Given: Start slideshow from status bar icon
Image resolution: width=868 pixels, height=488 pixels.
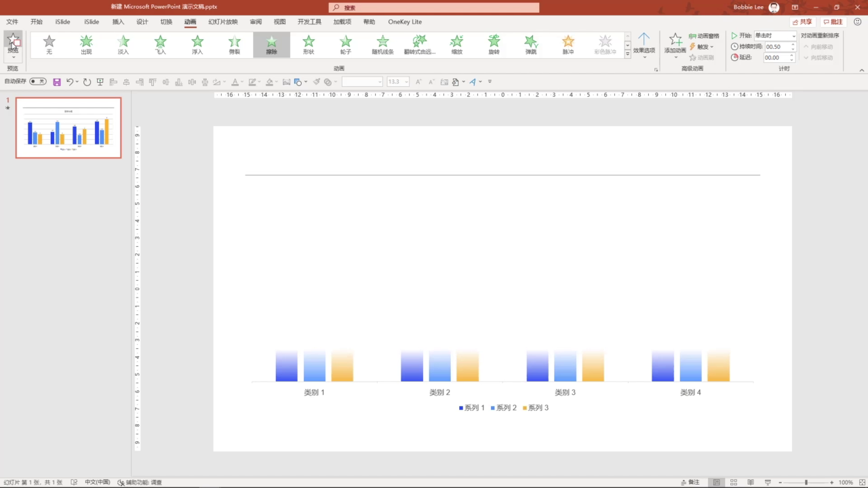Looking at the screenshot, I should [x=768, y=482].
